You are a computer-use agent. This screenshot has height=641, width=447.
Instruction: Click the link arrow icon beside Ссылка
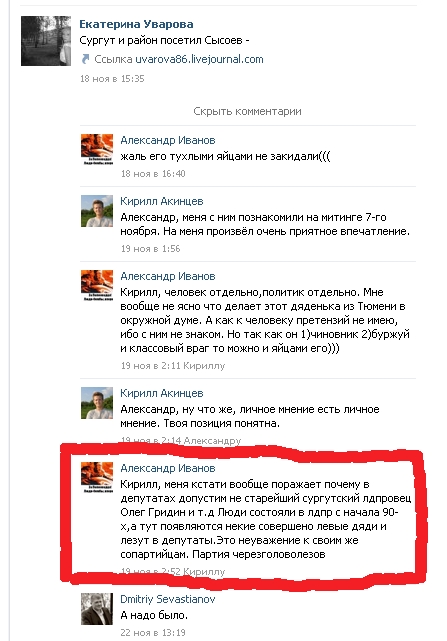(85, 59)
